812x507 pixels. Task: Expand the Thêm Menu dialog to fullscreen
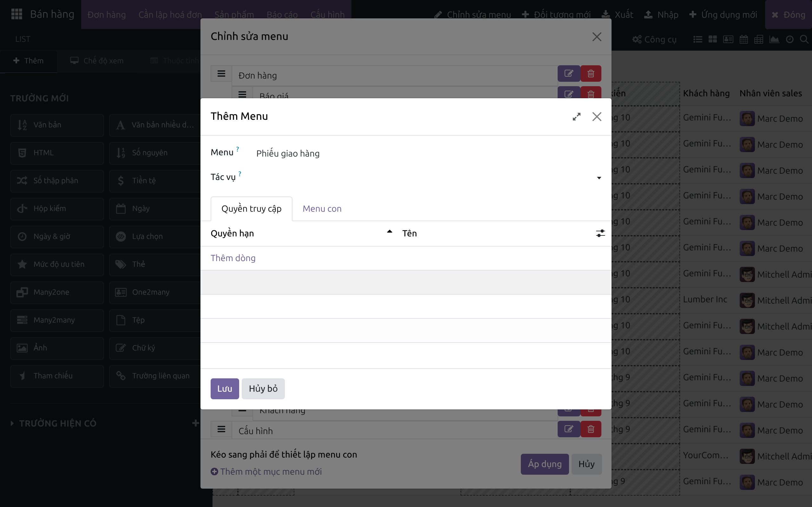click(x=576, y=116)
